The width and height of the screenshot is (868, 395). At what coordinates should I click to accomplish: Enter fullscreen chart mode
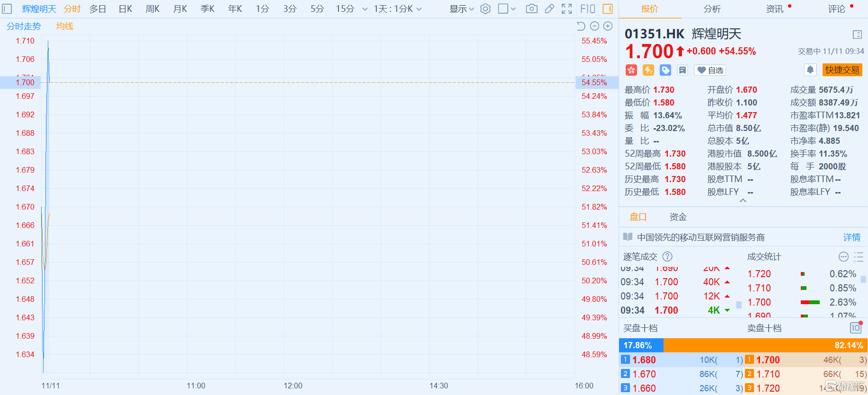pos(567,9)
